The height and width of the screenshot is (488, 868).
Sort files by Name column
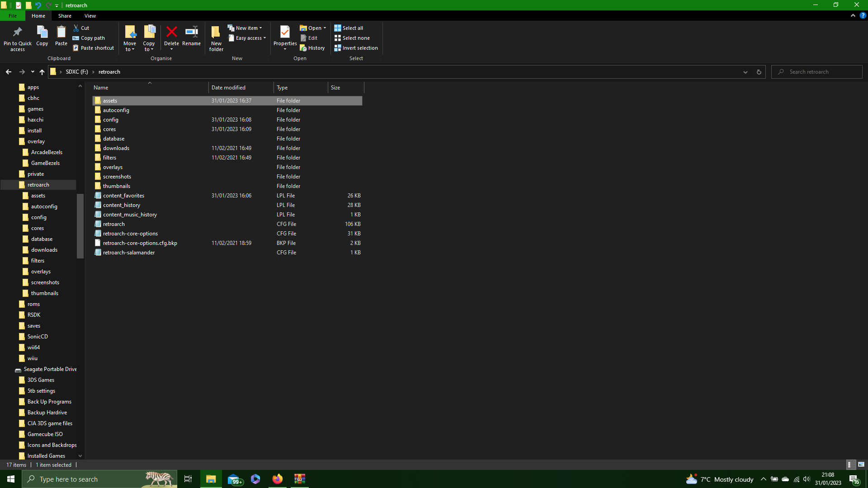(150, 88)
